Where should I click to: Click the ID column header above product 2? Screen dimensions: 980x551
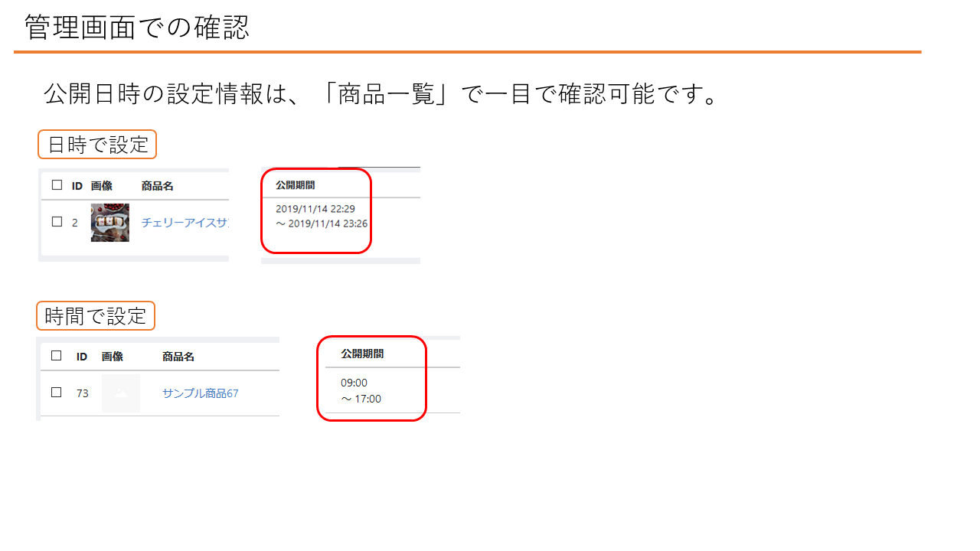click(77, 186)
